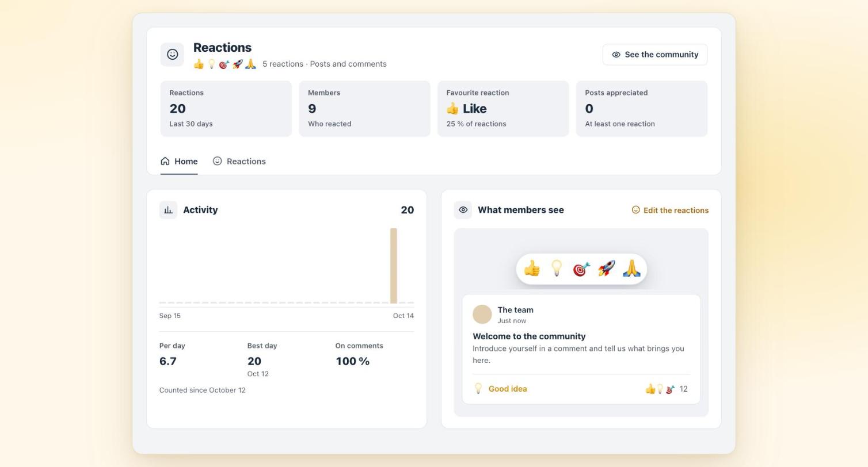The width and height of the screenshot is (868, 467).
Task: Click Edit the reactions link
Action: click(670, 210)
